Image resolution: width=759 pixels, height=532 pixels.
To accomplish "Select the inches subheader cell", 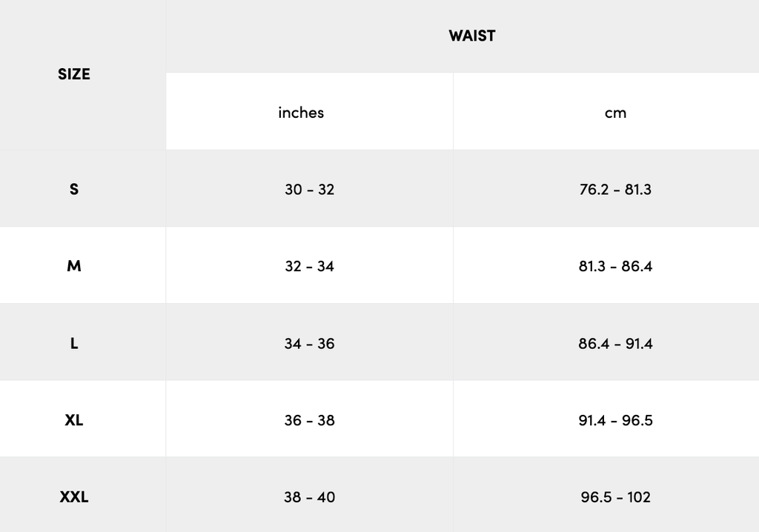I will point(309,111).
